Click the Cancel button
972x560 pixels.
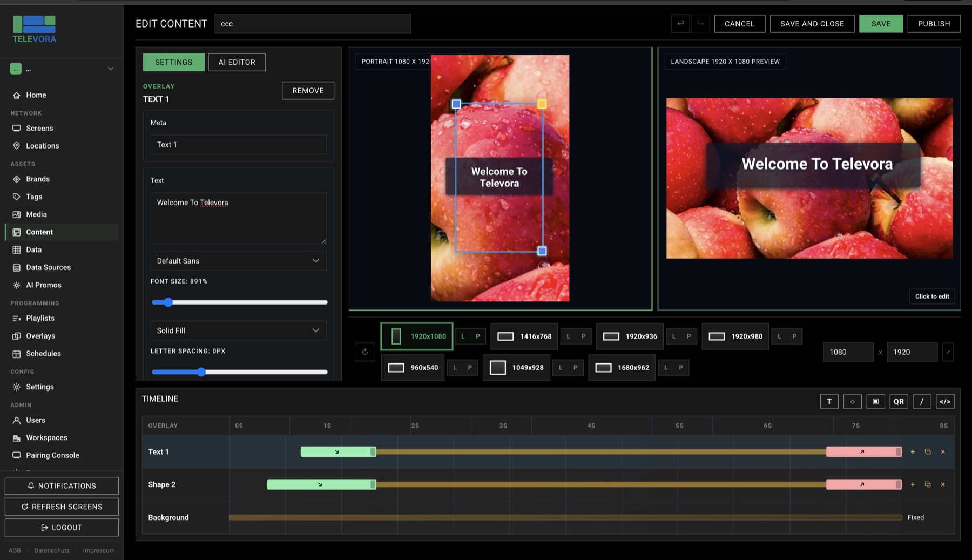739,23
